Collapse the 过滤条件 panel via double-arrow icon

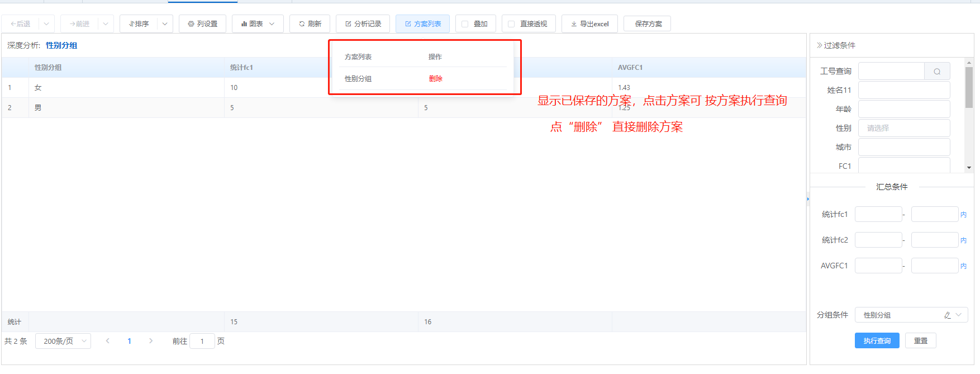coord(819,45)
